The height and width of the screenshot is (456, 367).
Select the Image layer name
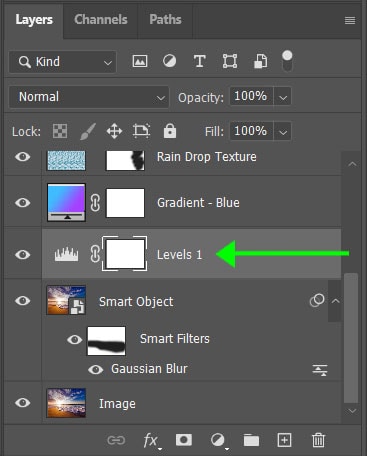[x=117, y=404]
